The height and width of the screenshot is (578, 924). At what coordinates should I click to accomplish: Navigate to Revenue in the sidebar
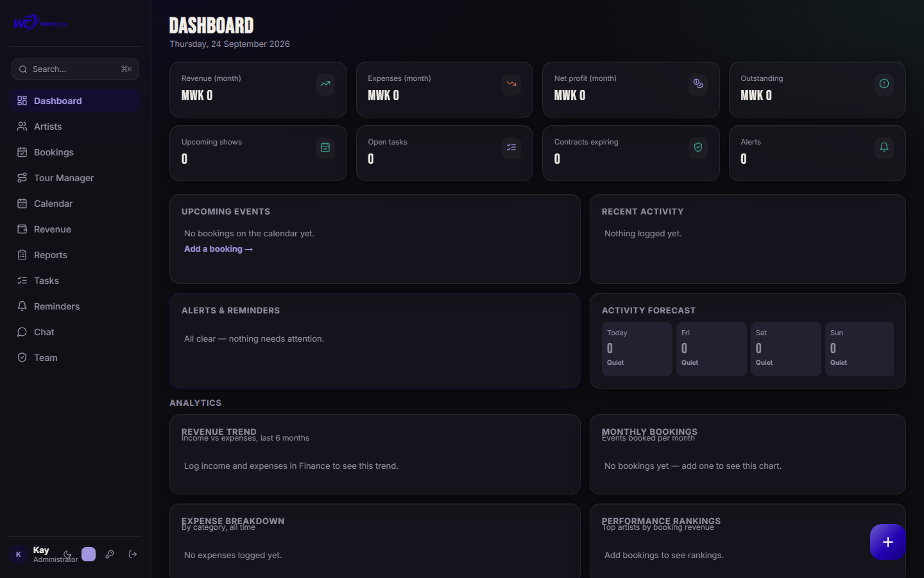click(75, 229)
